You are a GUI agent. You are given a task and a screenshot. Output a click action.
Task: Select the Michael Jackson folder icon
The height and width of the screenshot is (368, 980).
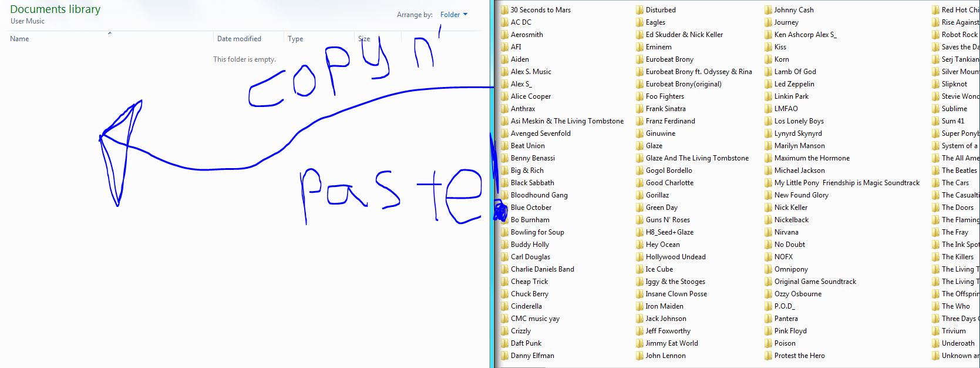[768, 170]
